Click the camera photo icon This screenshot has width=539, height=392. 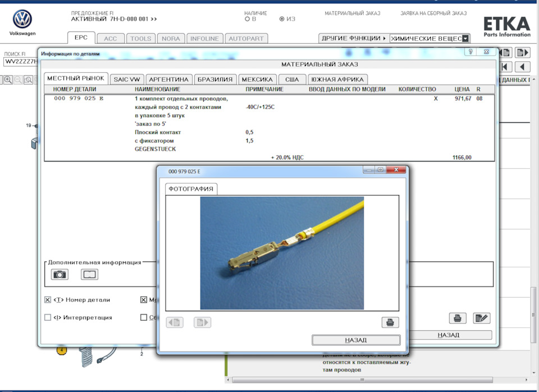(60, 274)
